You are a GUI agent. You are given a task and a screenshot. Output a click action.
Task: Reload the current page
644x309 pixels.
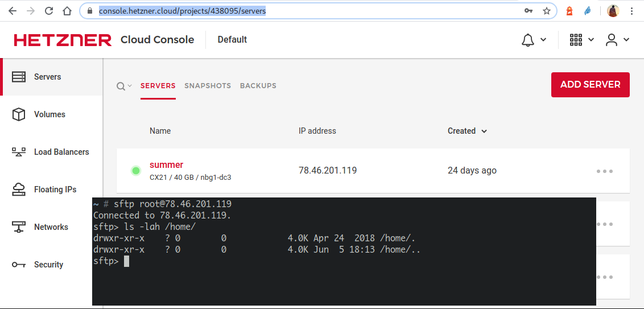coord(49,11)
